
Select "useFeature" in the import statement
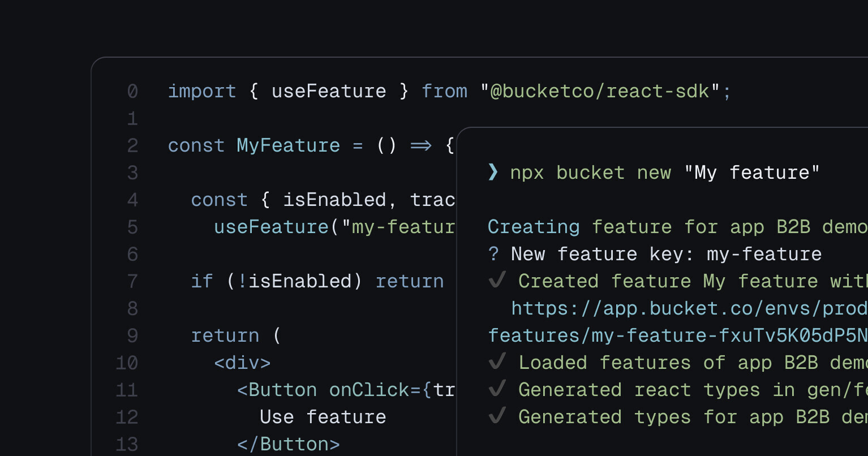pos(329,91)
